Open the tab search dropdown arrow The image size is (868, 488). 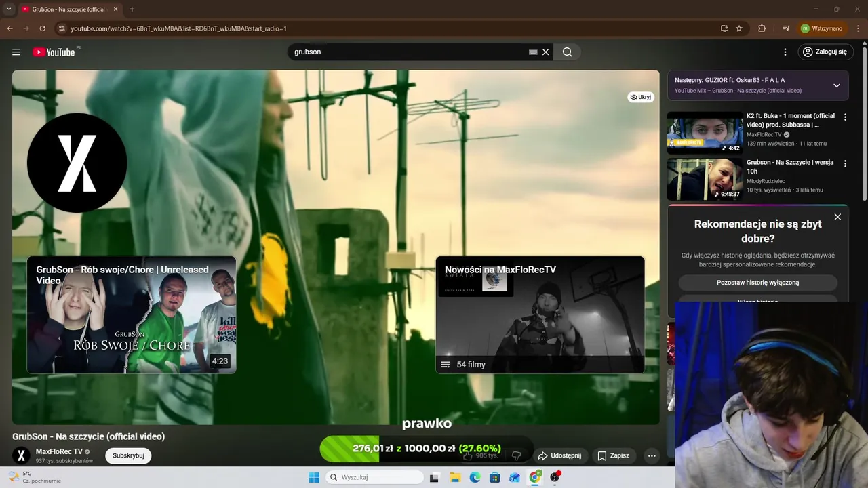point(9,9)
